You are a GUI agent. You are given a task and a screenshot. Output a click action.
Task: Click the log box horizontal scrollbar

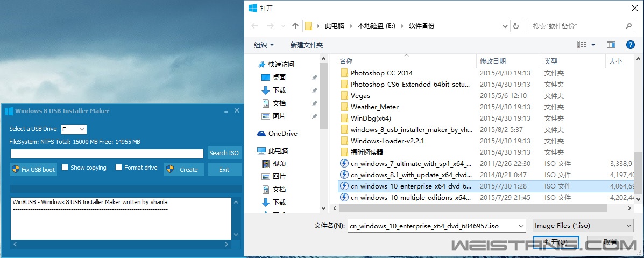(122, 245)
